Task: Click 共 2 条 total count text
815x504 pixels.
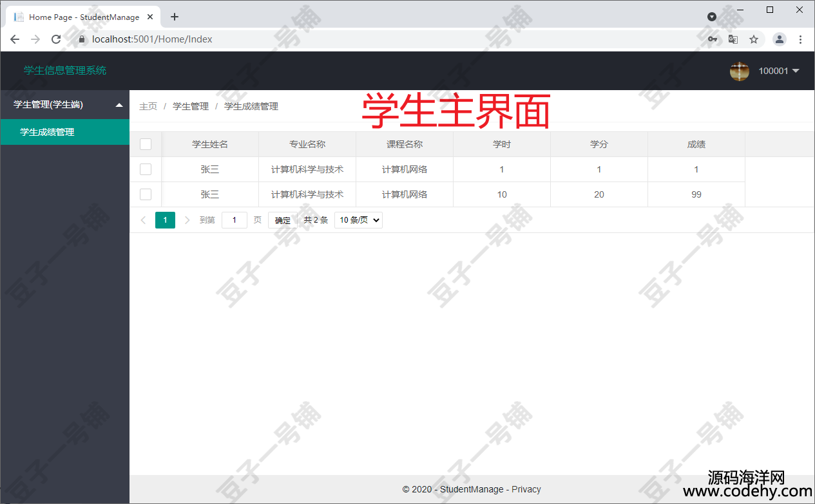Action: [x=316, y=220]
